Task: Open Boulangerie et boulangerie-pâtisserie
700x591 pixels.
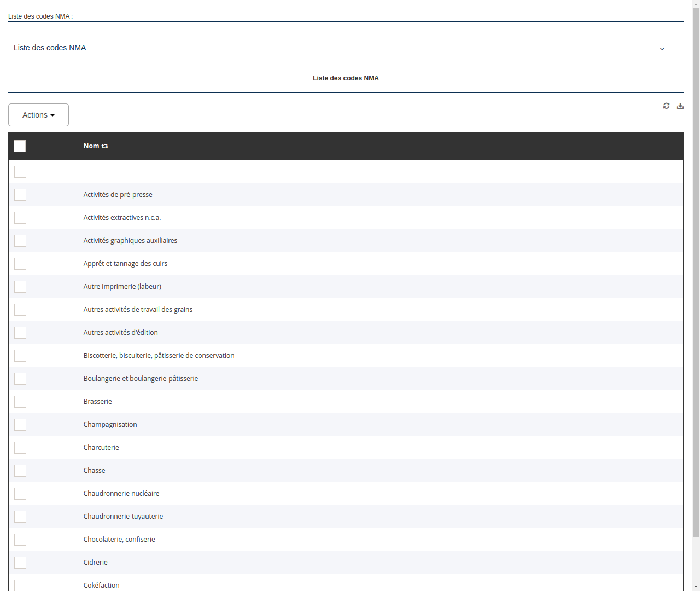Action: point(141,378)
